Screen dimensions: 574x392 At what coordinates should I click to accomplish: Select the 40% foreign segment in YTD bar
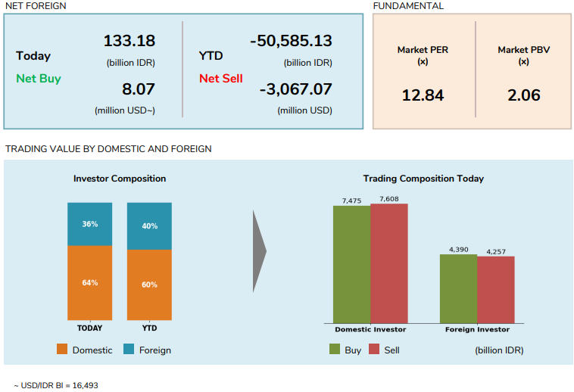[x=149, y=226]
